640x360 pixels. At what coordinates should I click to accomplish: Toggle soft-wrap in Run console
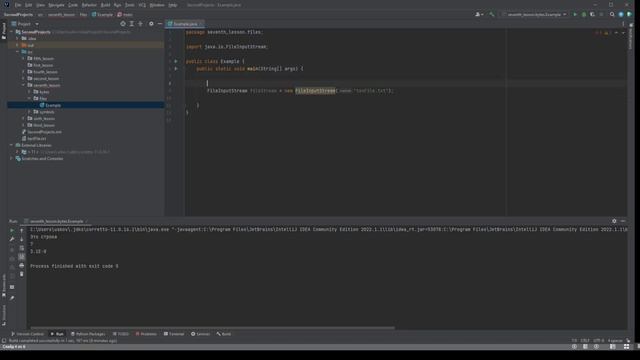(22, 248)
